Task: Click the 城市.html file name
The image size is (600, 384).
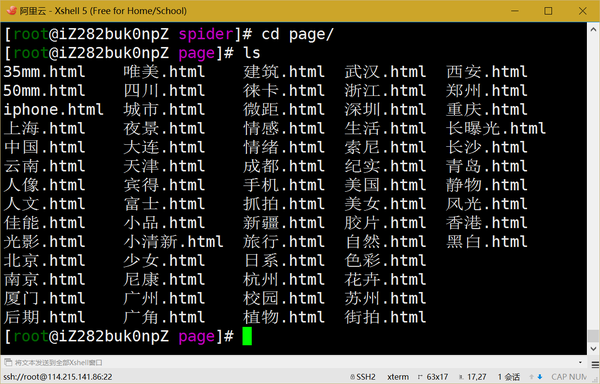Action: 164,110
